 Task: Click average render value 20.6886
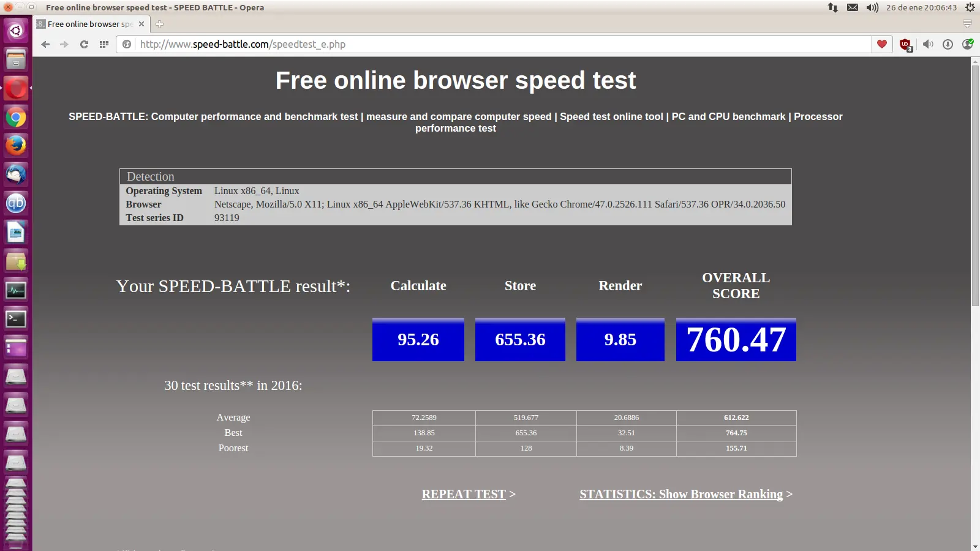pos(627,418)
